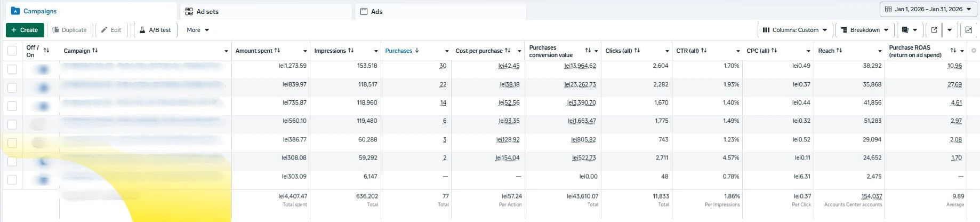980x222 pixels.
Task: Check the select-all campaigns checkbox
Action: click(x=12, y=51)
